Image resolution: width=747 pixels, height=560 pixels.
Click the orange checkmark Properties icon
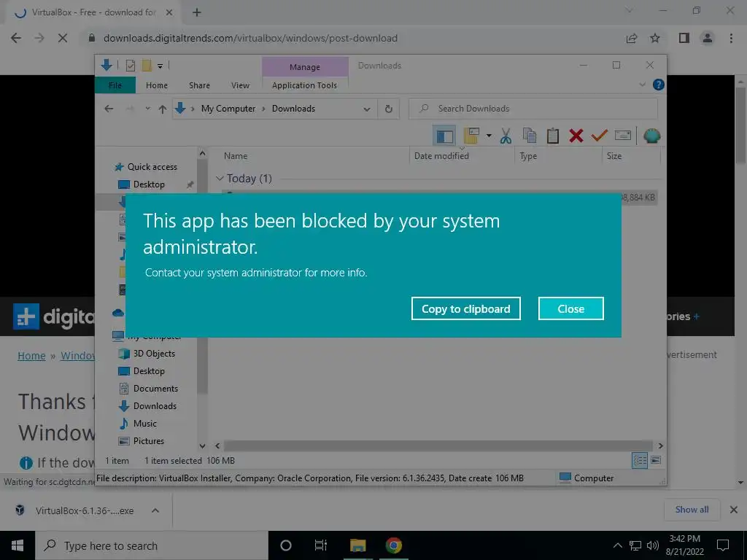pos(599,136)
